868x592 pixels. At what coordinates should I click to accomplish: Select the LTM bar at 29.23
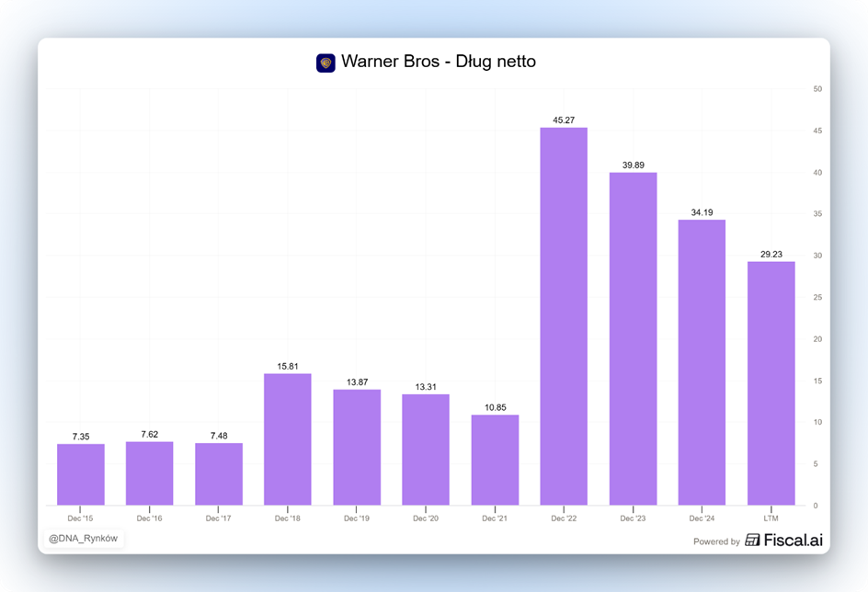click(771, 383)
